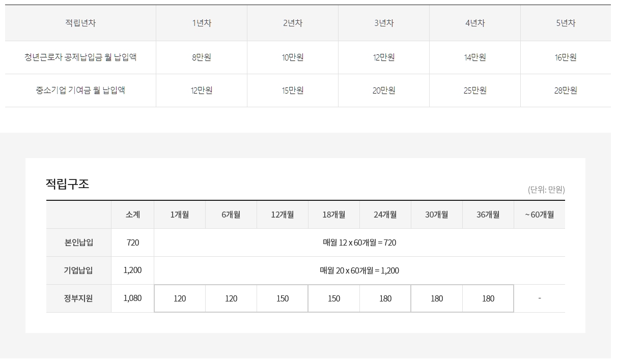
Task: Click the 1,080 subtotal cell for 정부지원
Action: (x=132, y=298)
